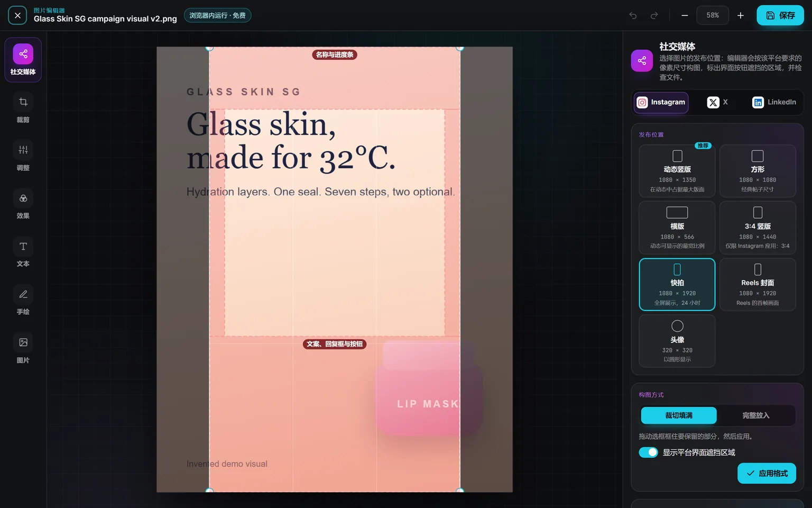Click the 文案、回复框与按钮 overlay label
The height and width of the screenshot is (508, 812).
pyautogui.click(x=335, y=344)
